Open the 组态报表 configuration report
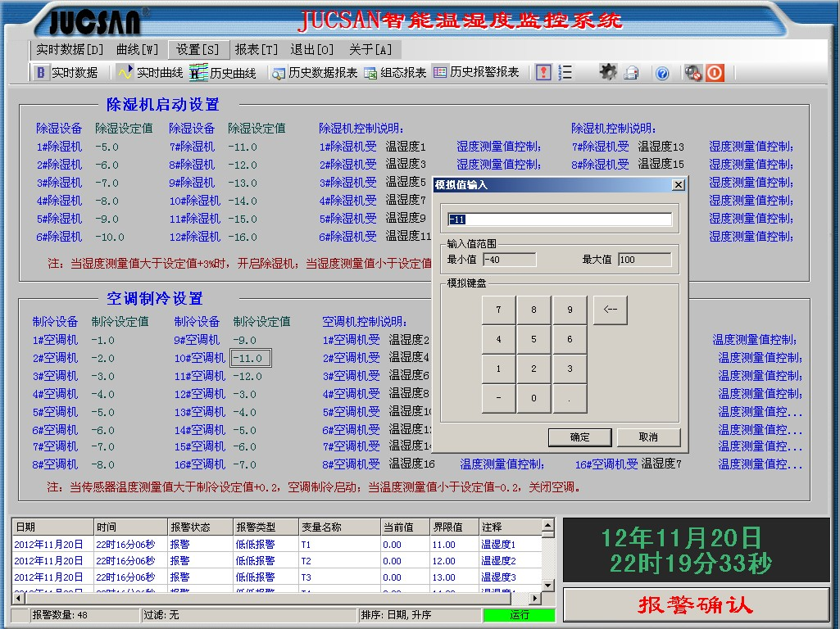Image resolution: width=840 pixels, height=629 pixels. click(x=395, y=72)
